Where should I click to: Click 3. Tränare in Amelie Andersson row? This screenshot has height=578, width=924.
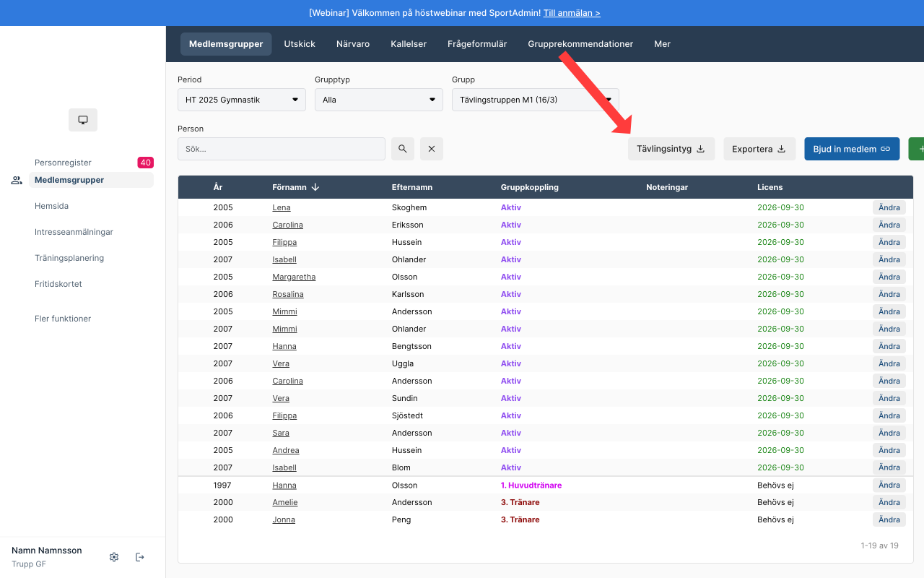pos(520,502)
